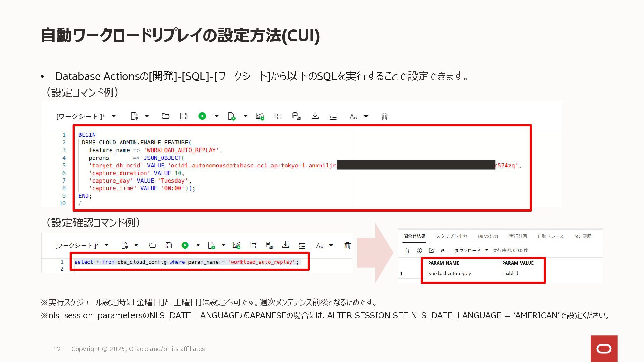This screenshot has width=644, height=362.
Task: Switch to the SQL履歴 tab
Action: click(583, 236)
